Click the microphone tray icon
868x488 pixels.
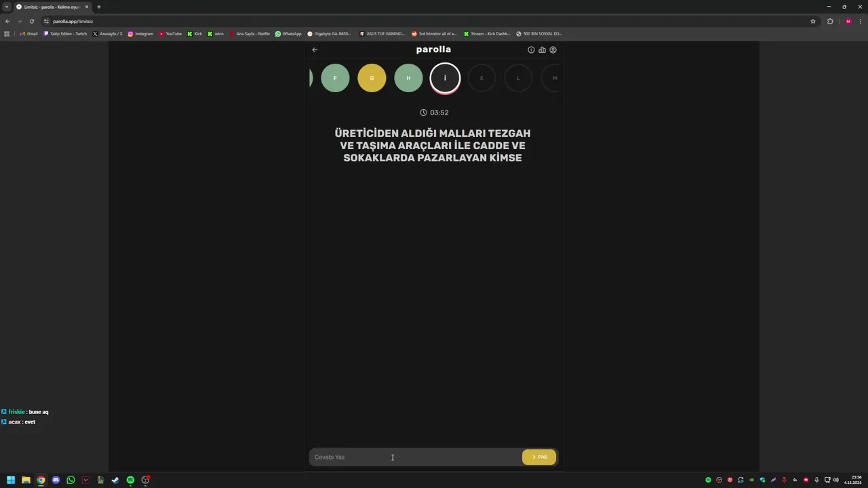point(816,480)
